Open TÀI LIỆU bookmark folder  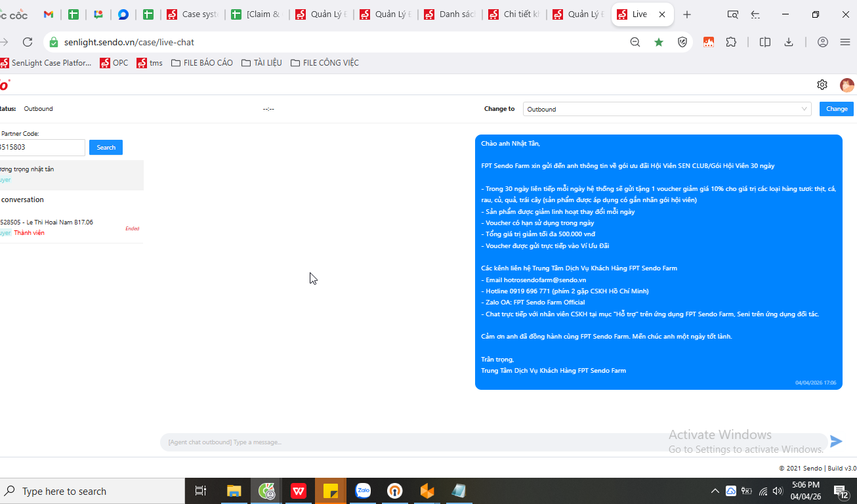262,63
